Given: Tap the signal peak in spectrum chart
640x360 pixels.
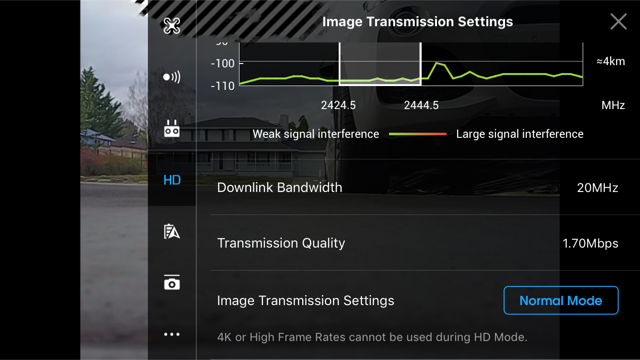Looking at the screenshot, I should point(438,64).
